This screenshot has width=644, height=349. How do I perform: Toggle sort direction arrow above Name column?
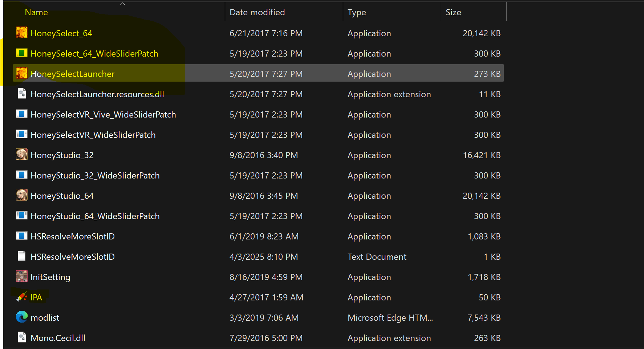[123, 4]
